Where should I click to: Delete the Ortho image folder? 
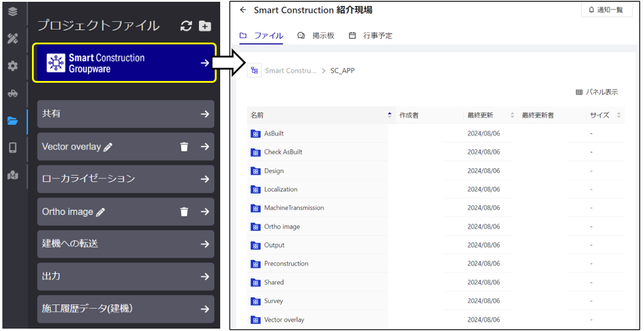[x=185, y=212]
